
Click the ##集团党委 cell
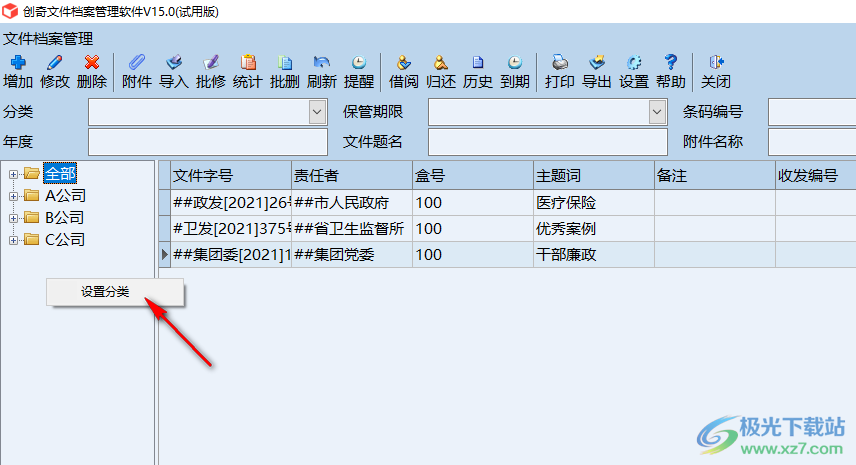click(352, 254)
